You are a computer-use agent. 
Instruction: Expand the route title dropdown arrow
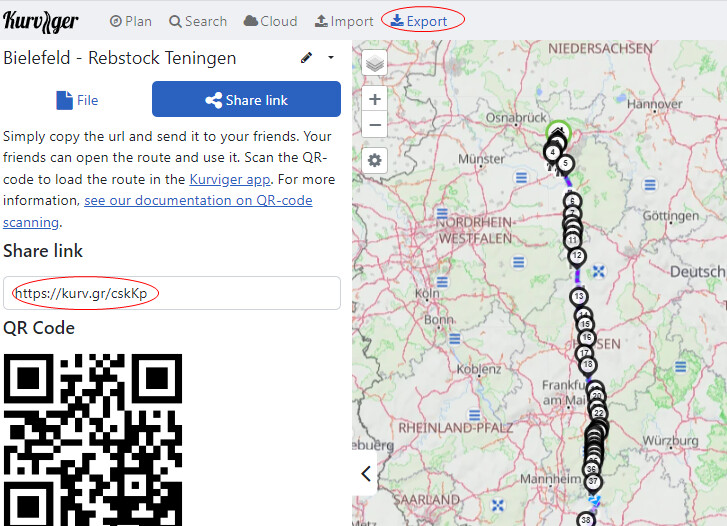331,58
